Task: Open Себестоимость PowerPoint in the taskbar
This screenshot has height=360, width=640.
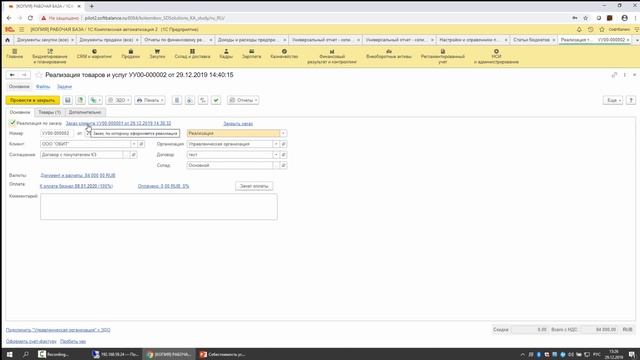Action: point(222,354)
